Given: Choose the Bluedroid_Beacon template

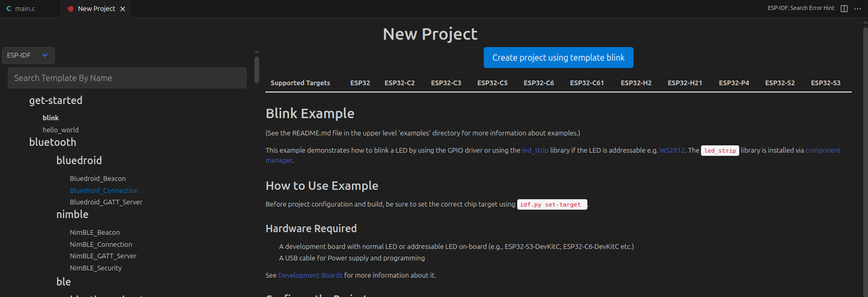Looking at the screenshot, I should 98,178.
